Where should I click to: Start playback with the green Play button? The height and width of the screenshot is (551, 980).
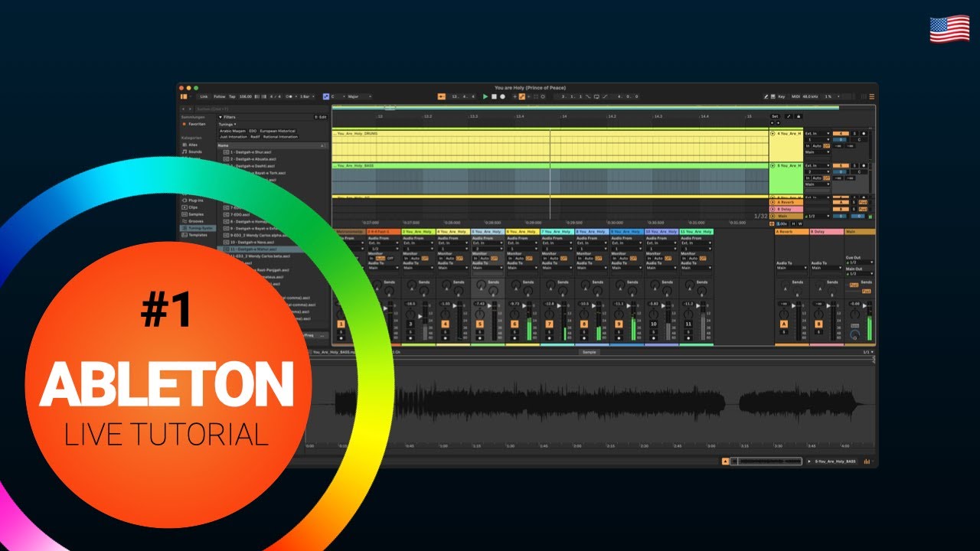(485, 96)
